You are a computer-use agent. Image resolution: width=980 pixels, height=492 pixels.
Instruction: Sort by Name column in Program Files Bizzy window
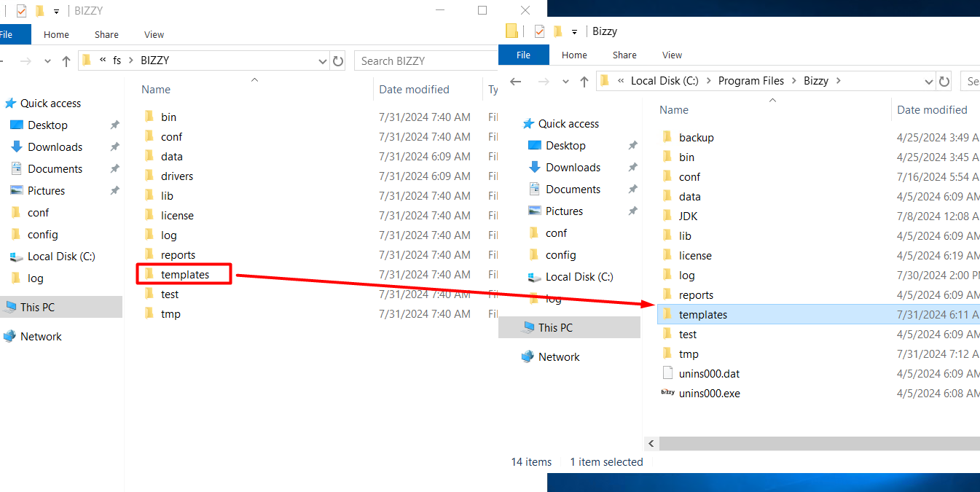[674, 110]
